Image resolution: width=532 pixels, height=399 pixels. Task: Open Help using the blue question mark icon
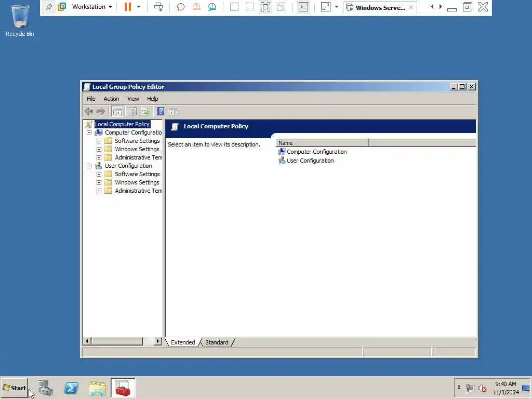tap(161, 111)
